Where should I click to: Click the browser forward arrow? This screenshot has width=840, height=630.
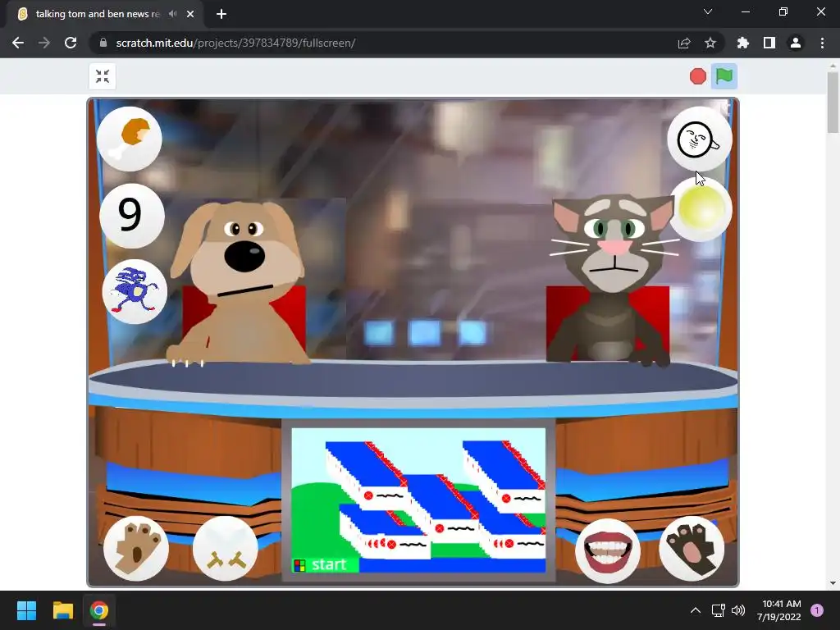pyautogui.click(x=44, y=43)
